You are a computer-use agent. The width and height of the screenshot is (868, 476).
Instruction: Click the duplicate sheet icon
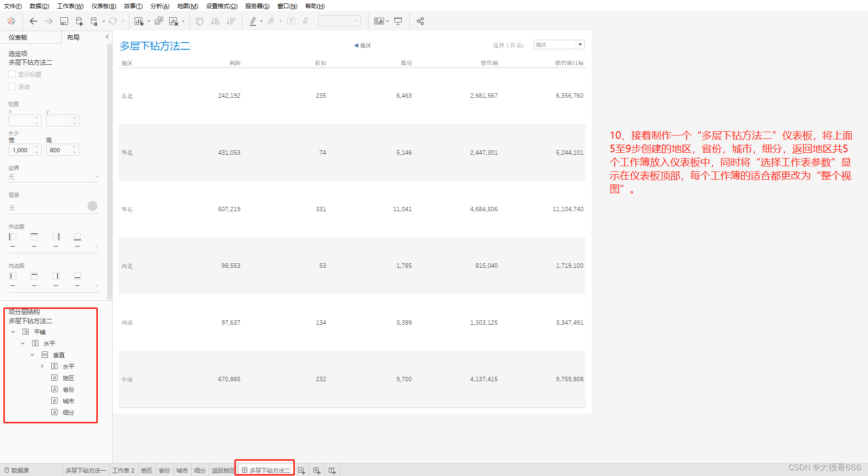pyautogui.click(x=159, y=21)
